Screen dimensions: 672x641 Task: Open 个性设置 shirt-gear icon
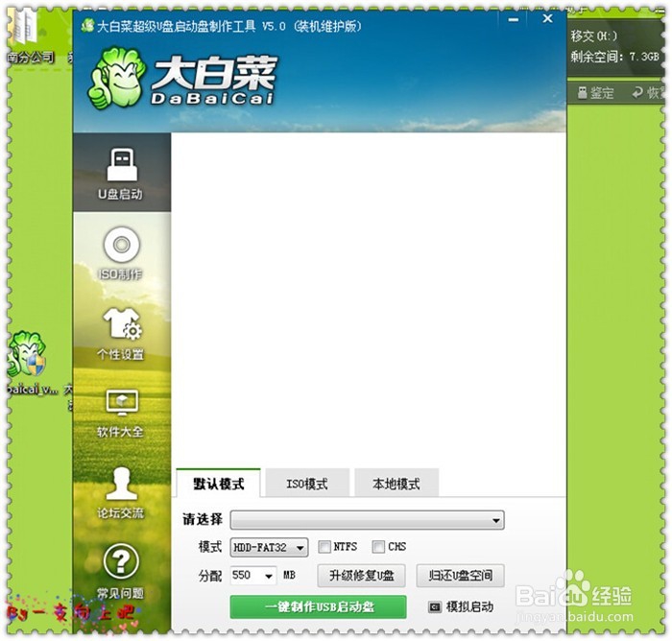tap(122, 324)
